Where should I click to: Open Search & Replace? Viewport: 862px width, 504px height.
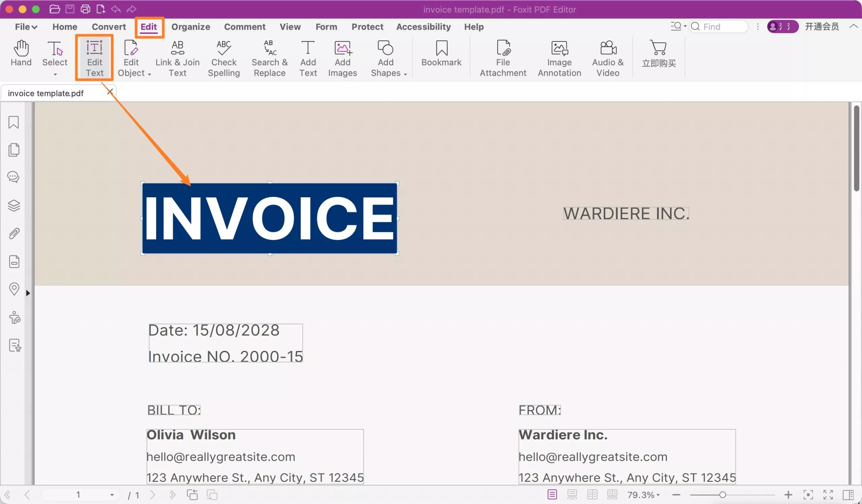(270, 58)
